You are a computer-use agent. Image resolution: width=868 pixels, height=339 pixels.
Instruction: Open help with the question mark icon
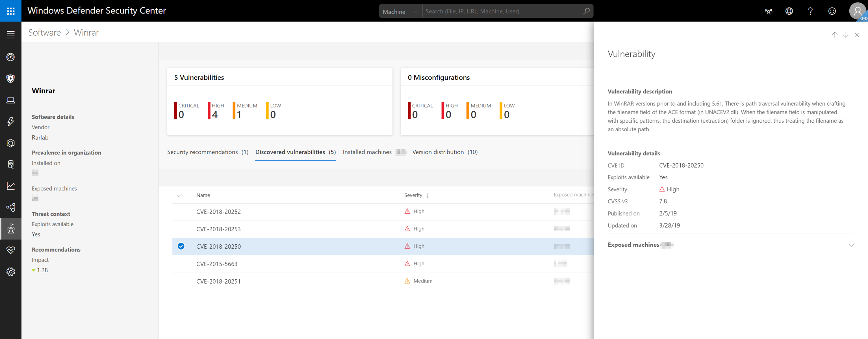point(810,11)
